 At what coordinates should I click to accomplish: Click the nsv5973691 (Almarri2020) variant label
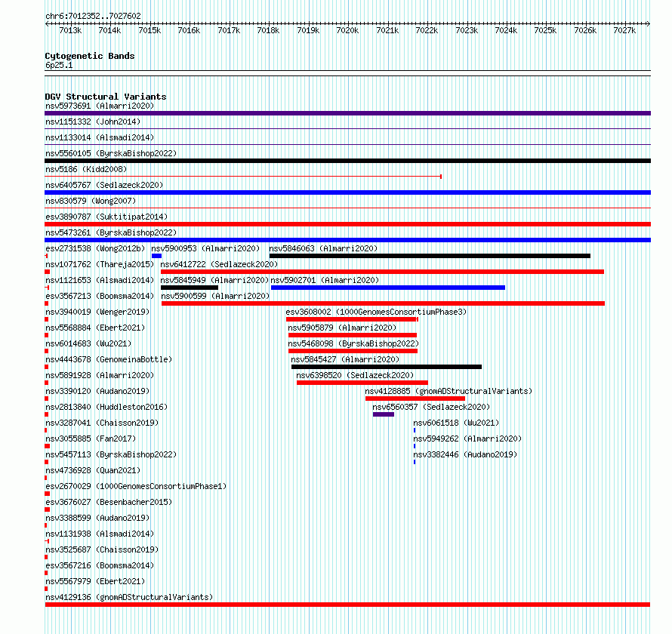tap(100, 106)
